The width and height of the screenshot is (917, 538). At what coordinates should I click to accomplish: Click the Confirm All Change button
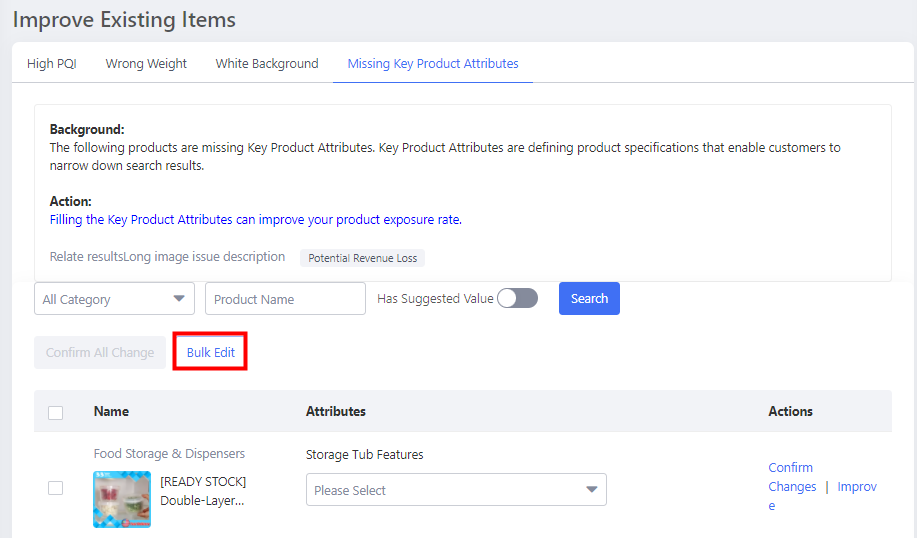[100, 353]
